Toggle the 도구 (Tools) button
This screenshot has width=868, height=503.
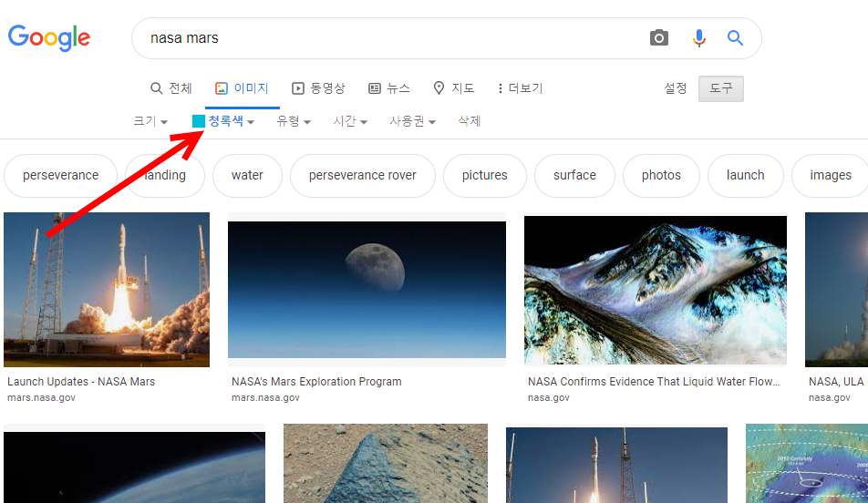tap(720, 88)
